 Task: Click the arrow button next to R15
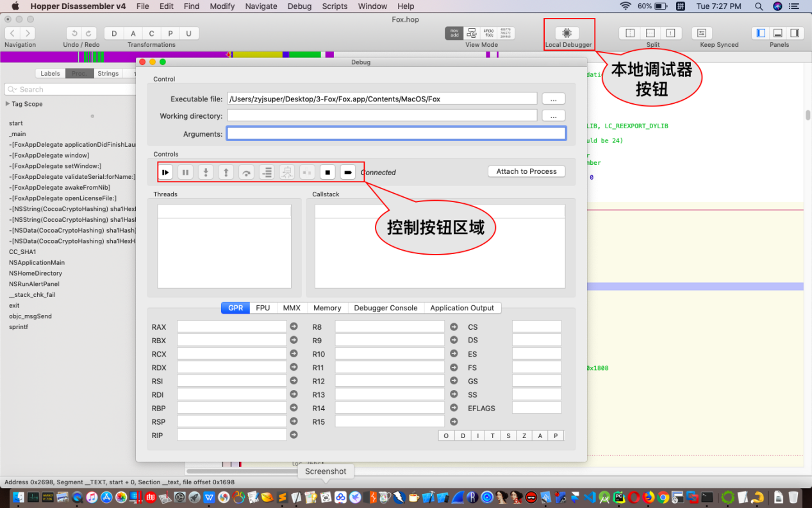(x=454, y=421)
